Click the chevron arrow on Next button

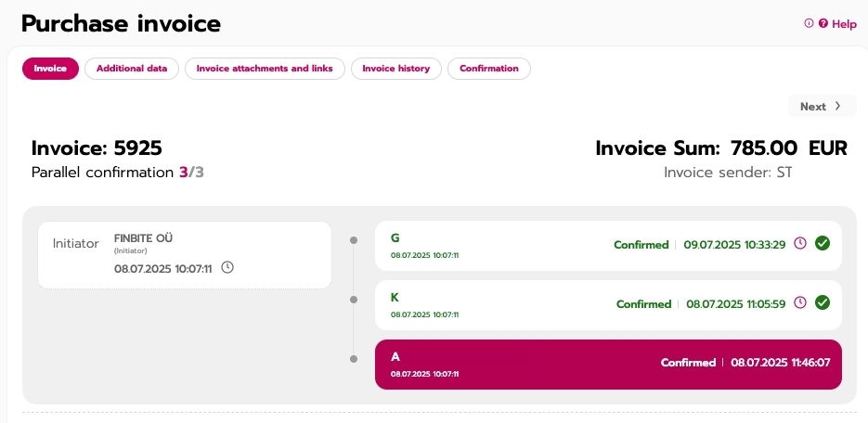coord(837,106)
